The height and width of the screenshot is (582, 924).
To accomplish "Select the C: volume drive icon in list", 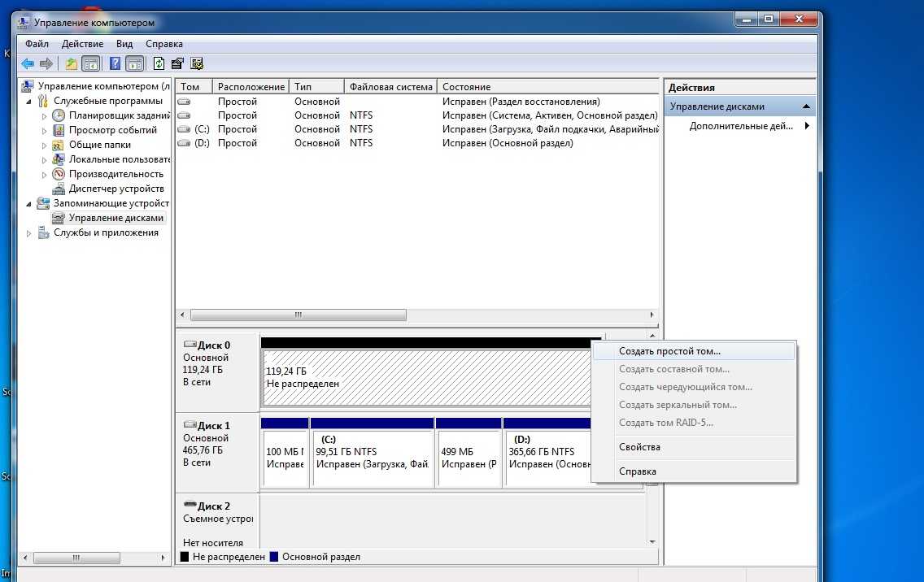I will point(184,129).
